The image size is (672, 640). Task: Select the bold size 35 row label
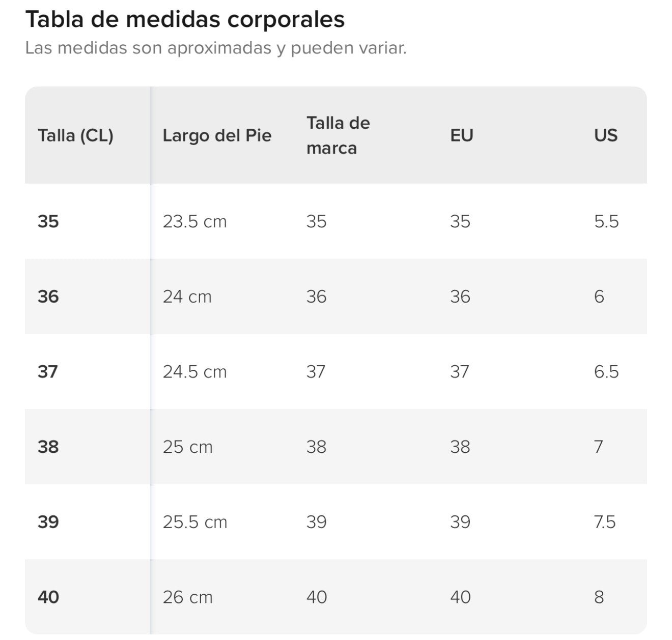(48, 221)
